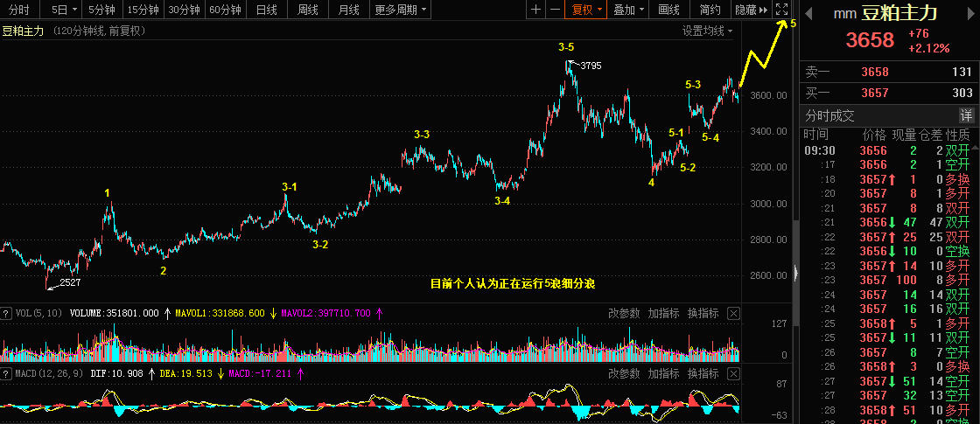980x424 pixels.
Task: Close the MACD indicator panel
Action: click(734, 373)
